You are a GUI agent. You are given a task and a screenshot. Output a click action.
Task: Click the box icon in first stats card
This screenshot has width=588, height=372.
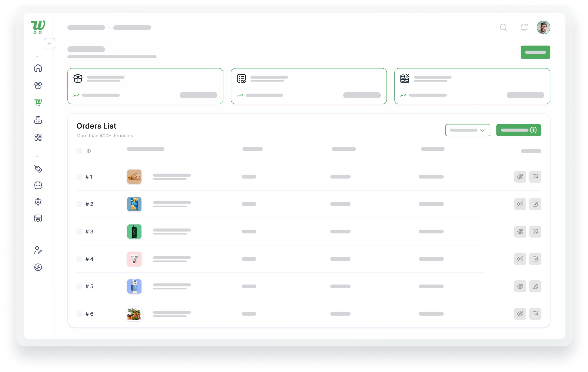(x=78, y=78)
